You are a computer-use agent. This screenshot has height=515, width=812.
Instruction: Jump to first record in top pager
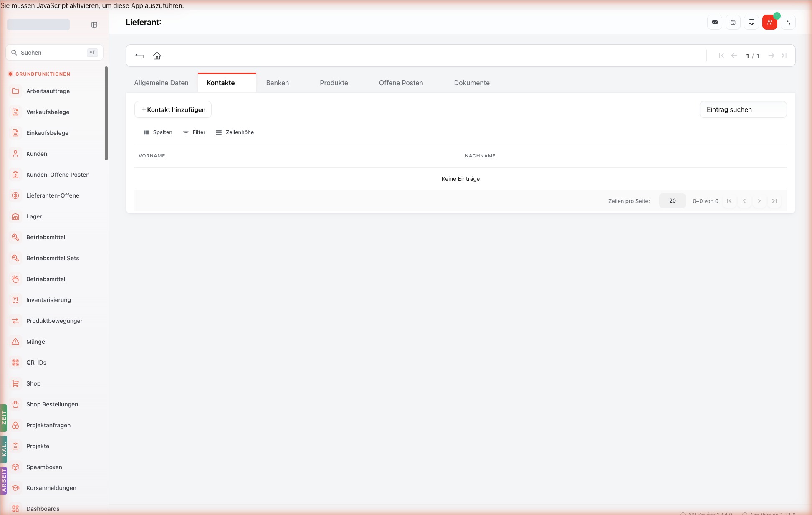click(x=721, y=56)
